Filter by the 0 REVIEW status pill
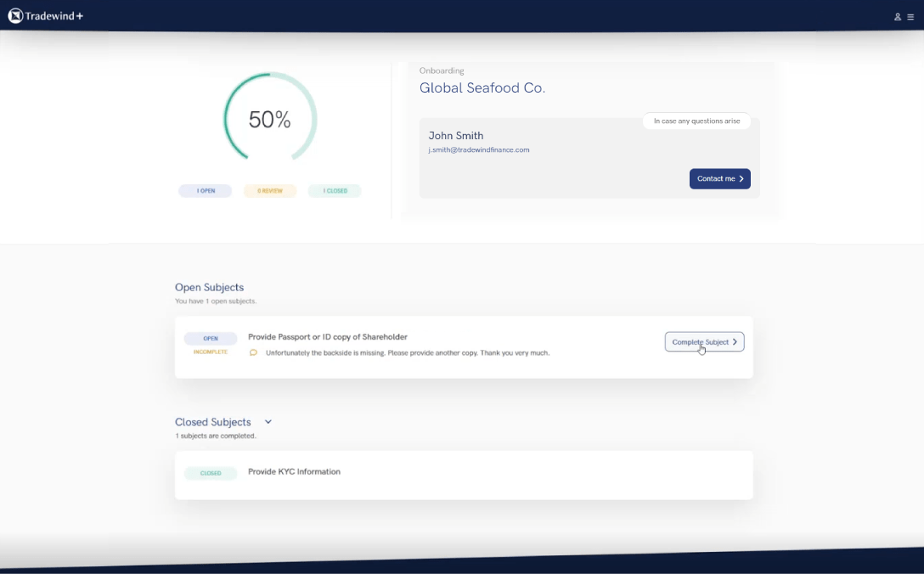924x574 pixels. click(x=270, y=191)
